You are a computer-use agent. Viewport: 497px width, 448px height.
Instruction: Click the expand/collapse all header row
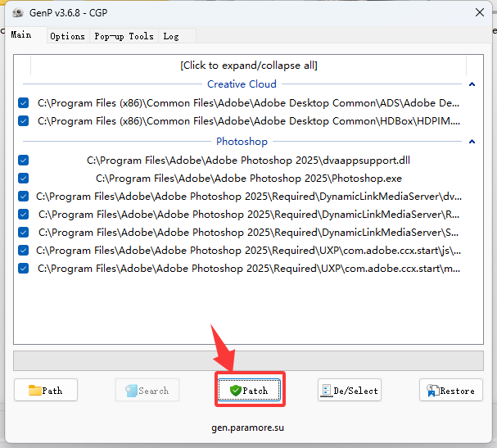249,66
